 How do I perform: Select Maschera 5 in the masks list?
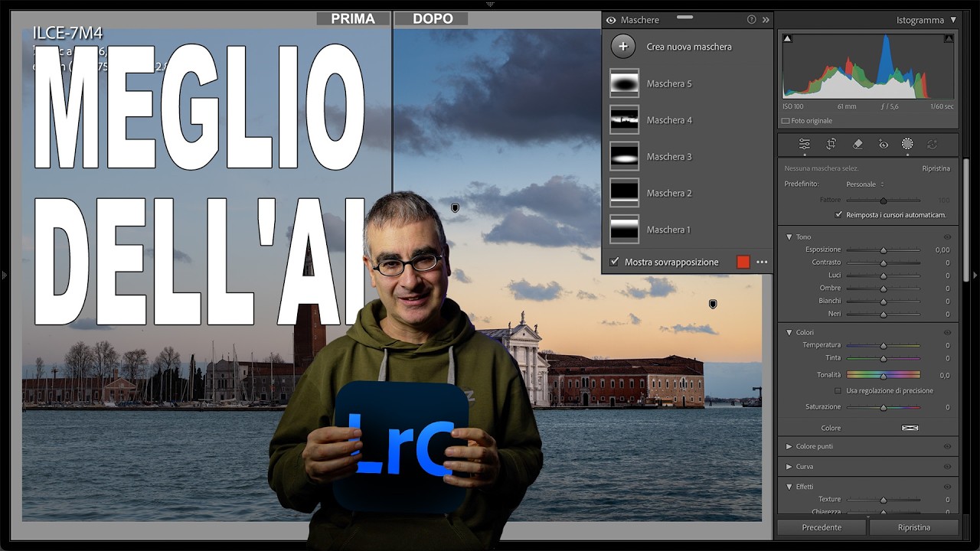[687, 83]
